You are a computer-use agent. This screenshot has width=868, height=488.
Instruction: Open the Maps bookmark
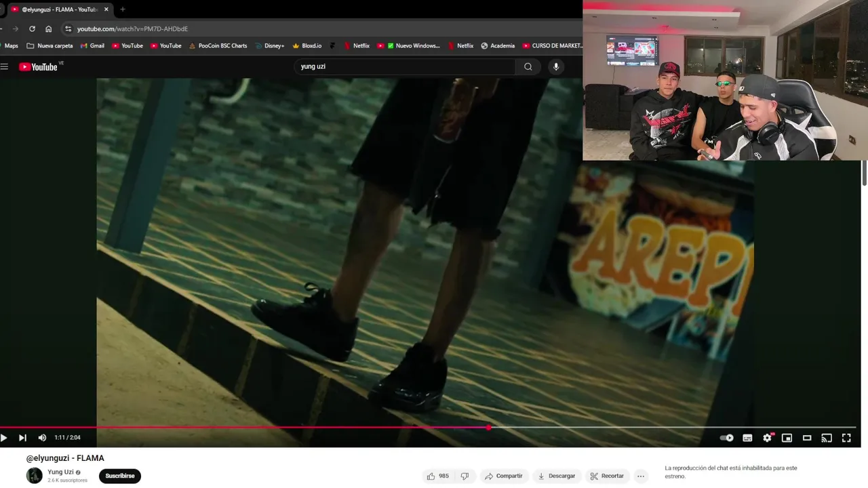coord(11,46)
